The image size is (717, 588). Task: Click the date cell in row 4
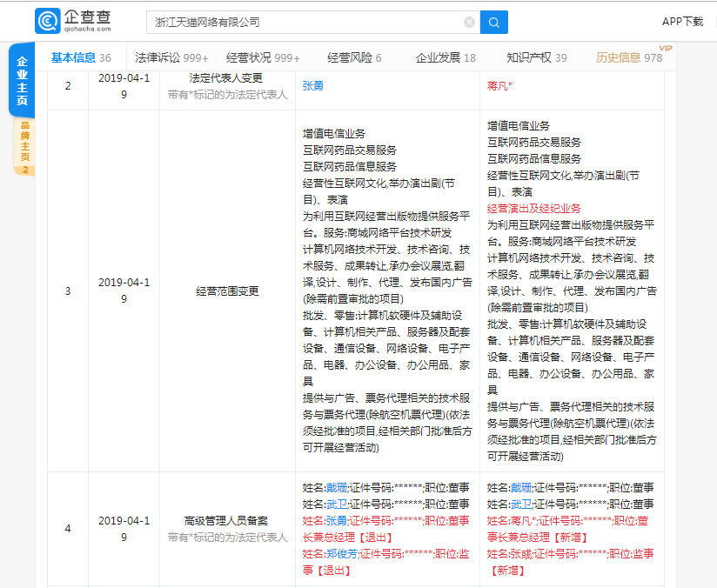coord(124,529)
